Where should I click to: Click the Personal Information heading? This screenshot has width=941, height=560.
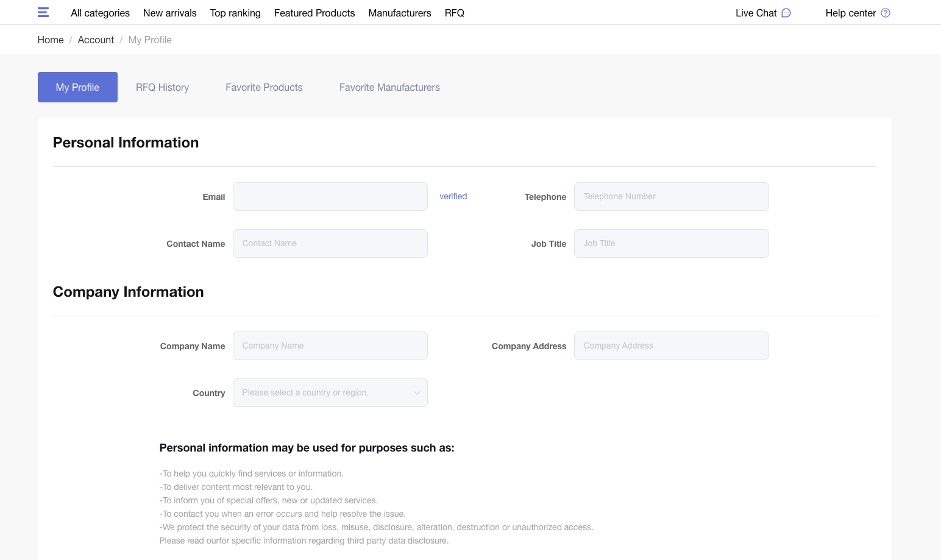[x=126, y=143]
